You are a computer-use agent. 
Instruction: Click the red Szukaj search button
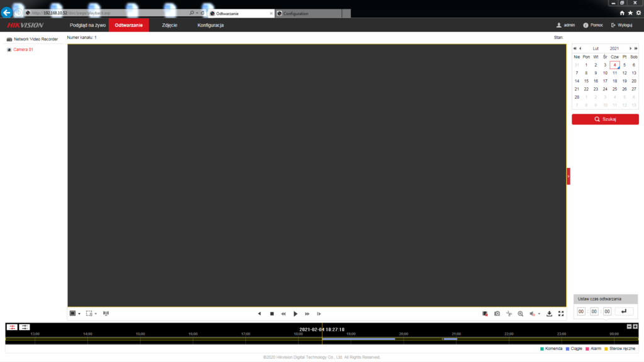tap(605, 119)
